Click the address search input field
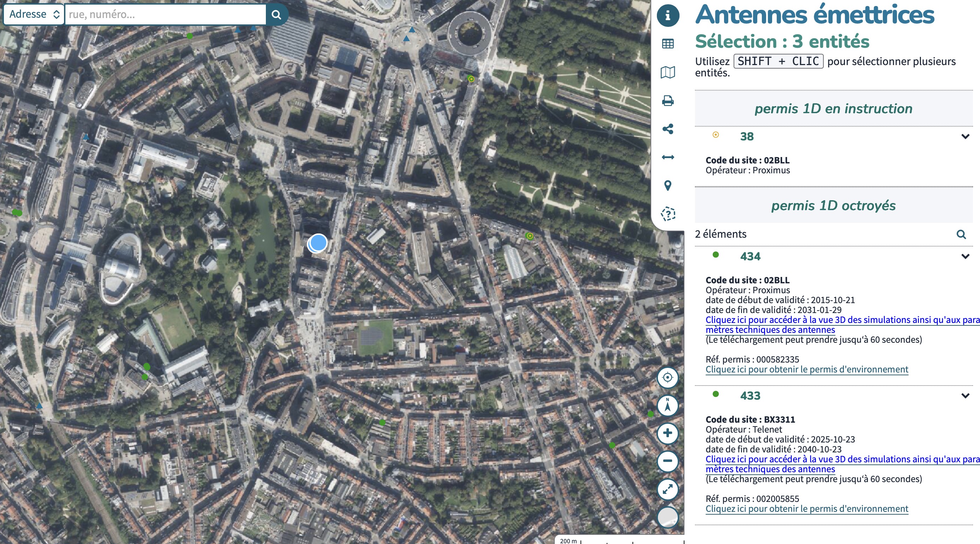This screenshot has width=980, height=544. (x=165, y=15)
